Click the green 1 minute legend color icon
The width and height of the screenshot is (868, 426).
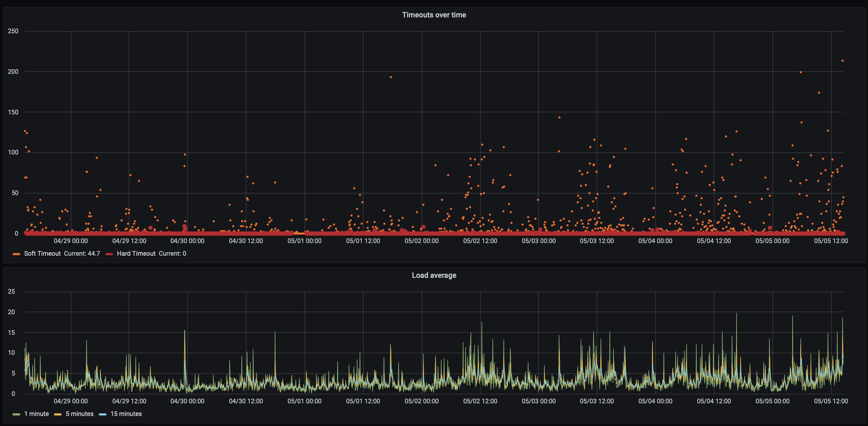16,414
